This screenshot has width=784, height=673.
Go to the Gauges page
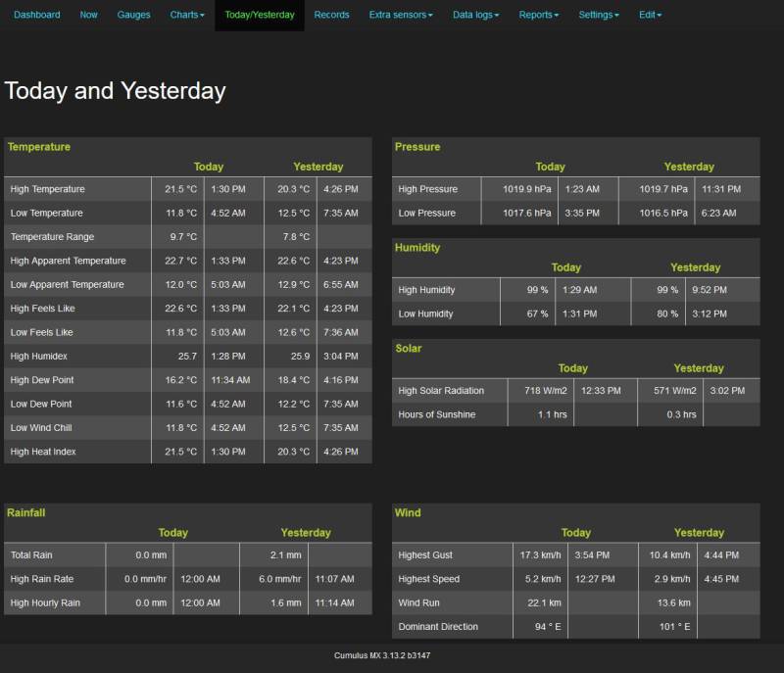click(x=134, y=15)
